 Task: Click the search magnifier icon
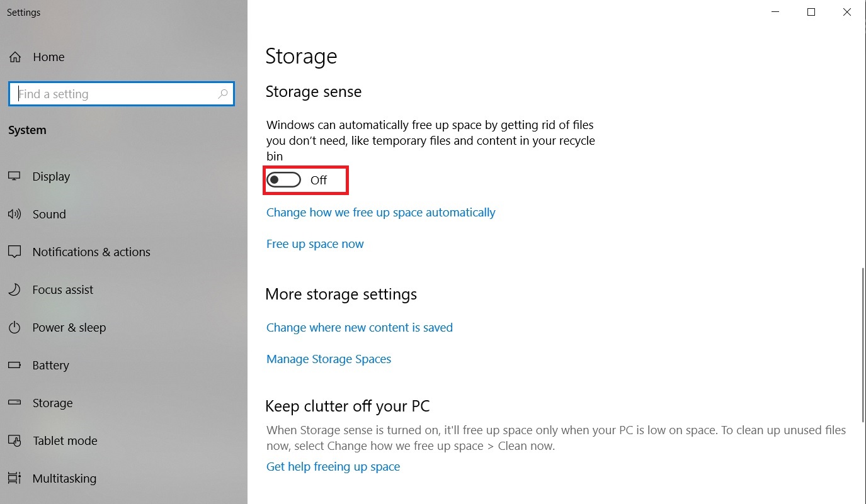tap(223, 94)
